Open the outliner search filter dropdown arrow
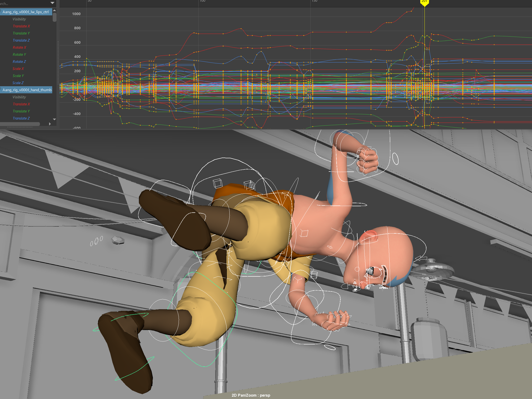The image size is (532, 399). [x=52, y=3]
